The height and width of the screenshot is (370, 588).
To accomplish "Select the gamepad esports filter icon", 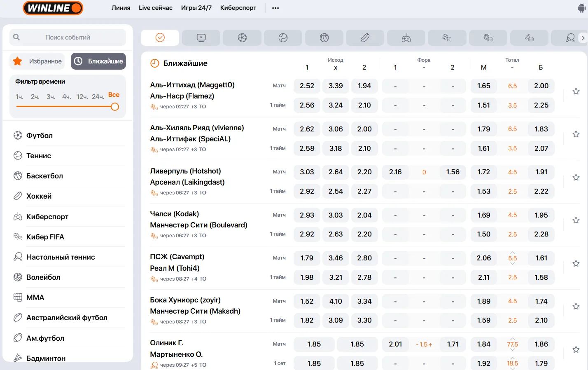I will click(406, 38).
